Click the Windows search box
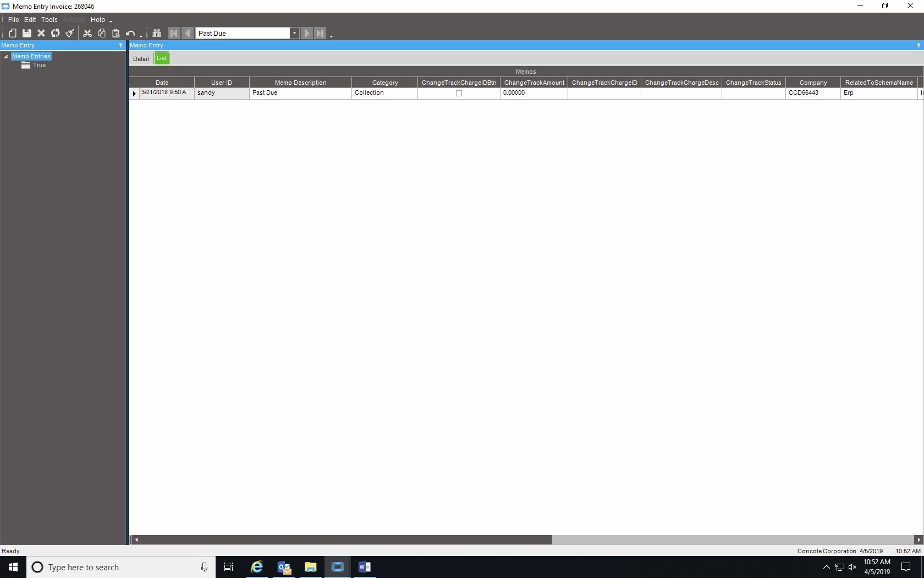 coord(121,567)
